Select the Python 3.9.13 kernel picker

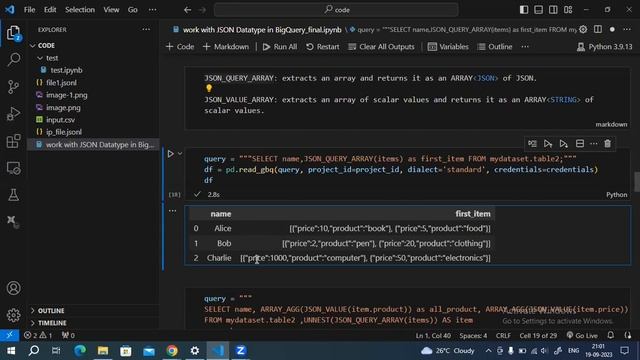coord(604,47)
